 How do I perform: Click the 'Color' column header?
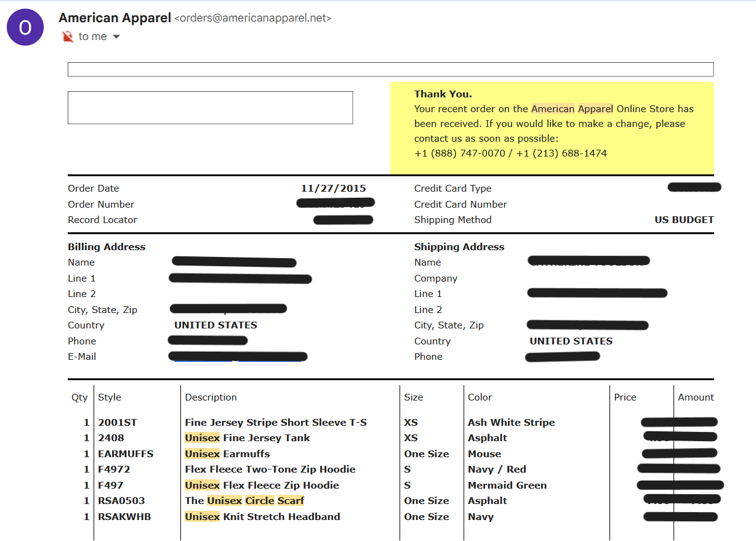[x=480, y=397]
